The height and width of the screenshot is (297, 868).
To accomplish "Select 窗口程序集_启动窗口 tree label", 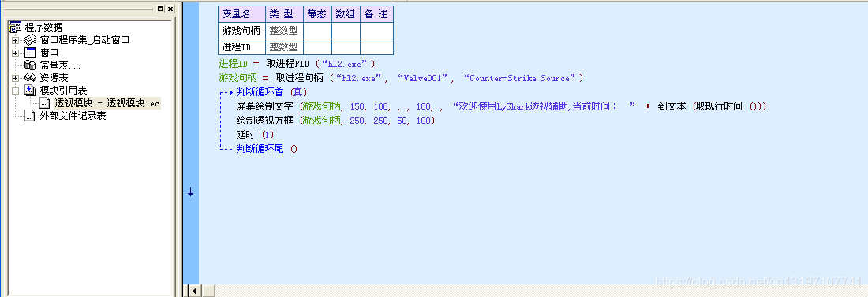I will 84,40.
